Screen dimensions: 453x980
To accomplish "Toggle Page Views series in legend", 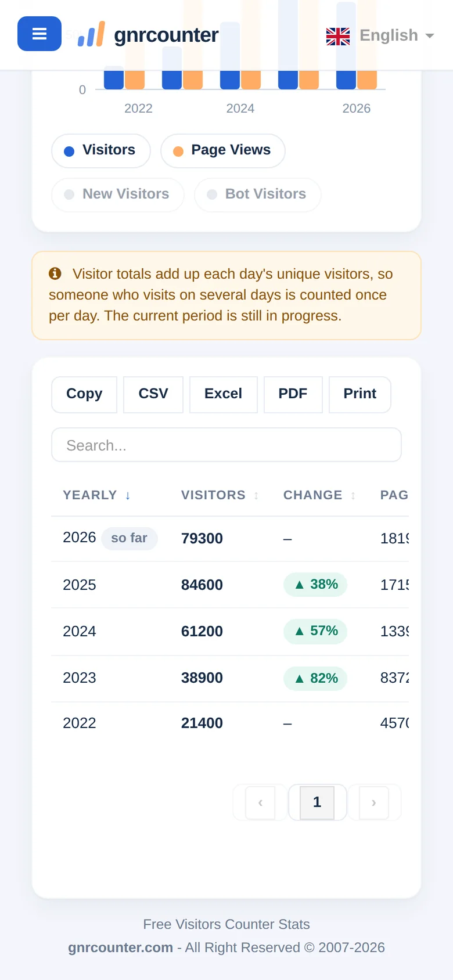I will [x=223, y=150].
